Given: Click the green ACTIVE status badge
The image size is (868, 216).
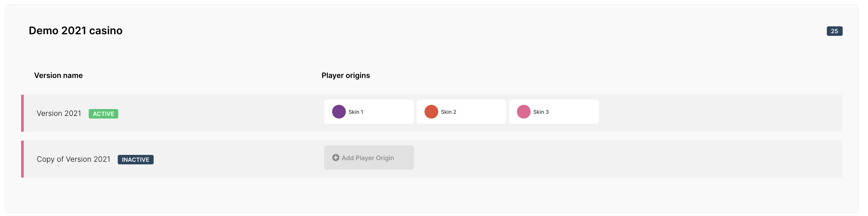Looking at the screenshot, I should [103, 114].
